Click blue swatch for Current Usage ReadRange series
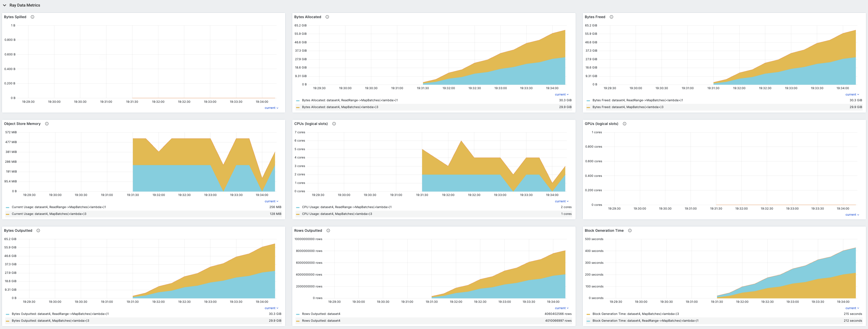 click(x=7, y=207)
